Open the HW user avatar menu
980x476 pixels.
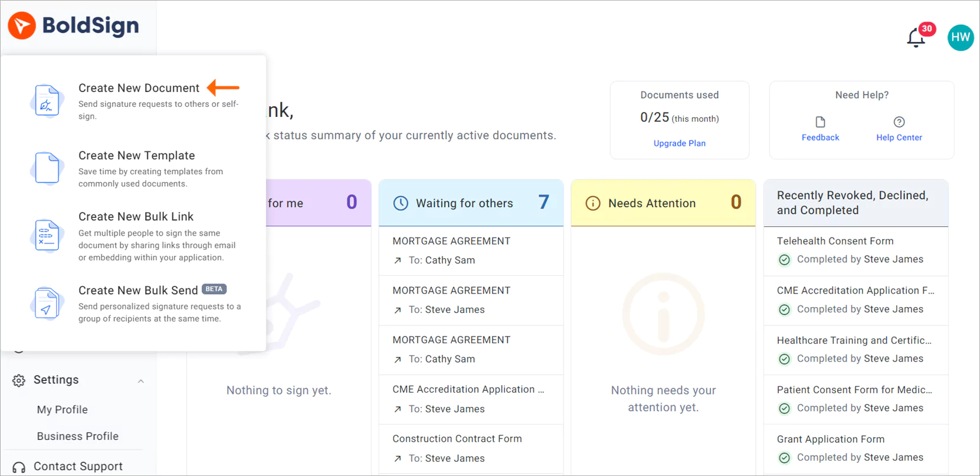pos(961,38)
